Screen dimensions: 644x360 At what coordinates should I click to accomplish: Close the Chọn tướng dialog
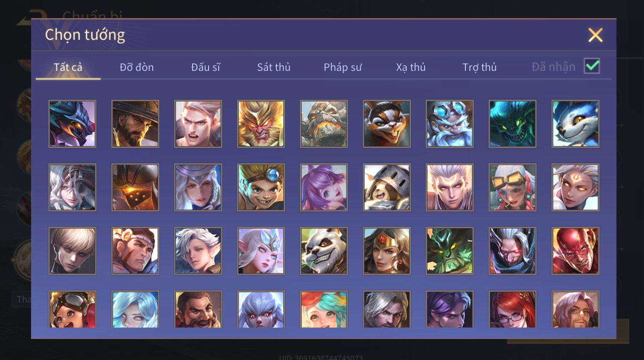[x=595, y=35]
